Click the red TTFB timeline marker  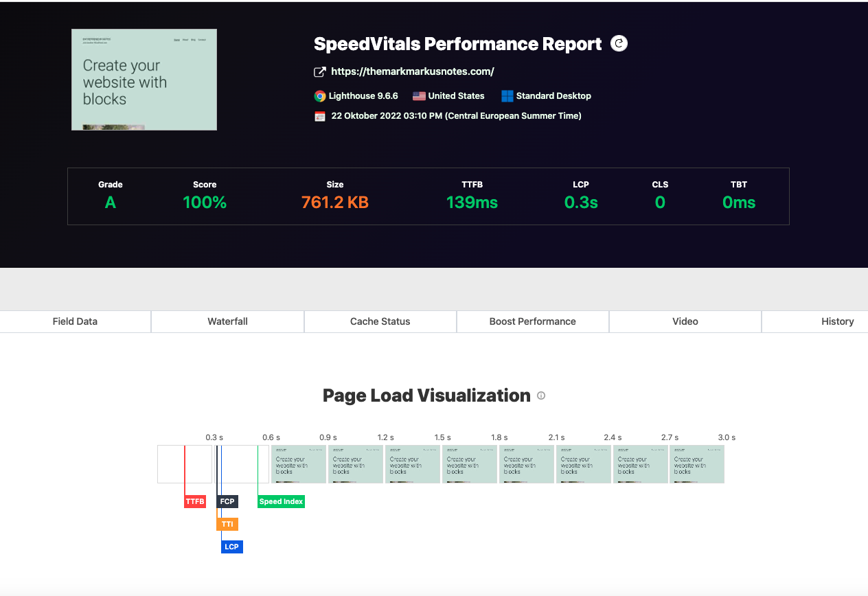click(x=195, y=501)
